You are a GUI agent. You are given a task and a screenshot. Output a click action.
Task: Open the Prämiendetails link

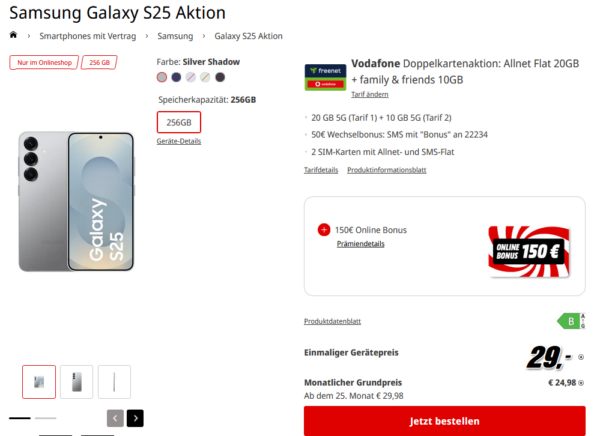coord(361,243)
